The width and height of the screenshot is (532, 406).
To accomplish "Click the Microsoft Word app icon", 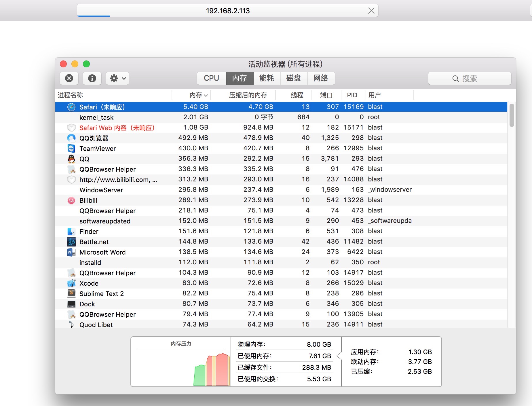I will (71, 252).
